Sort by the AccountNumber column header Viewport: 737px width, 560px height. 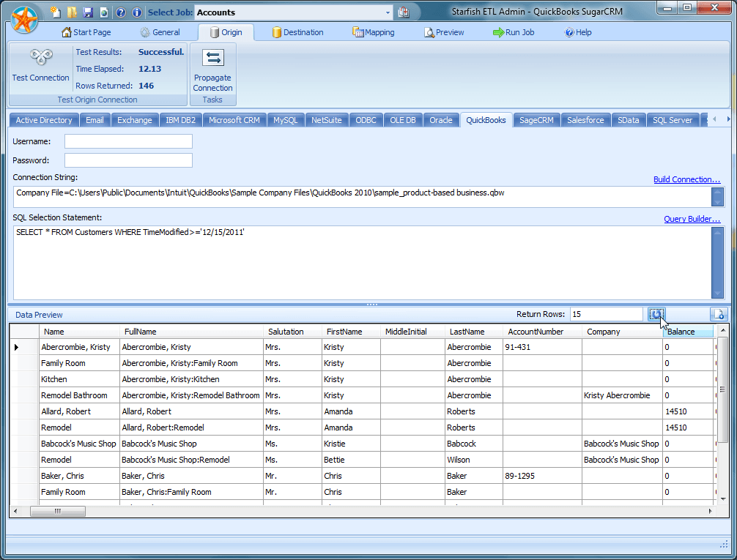coord(542,332)
